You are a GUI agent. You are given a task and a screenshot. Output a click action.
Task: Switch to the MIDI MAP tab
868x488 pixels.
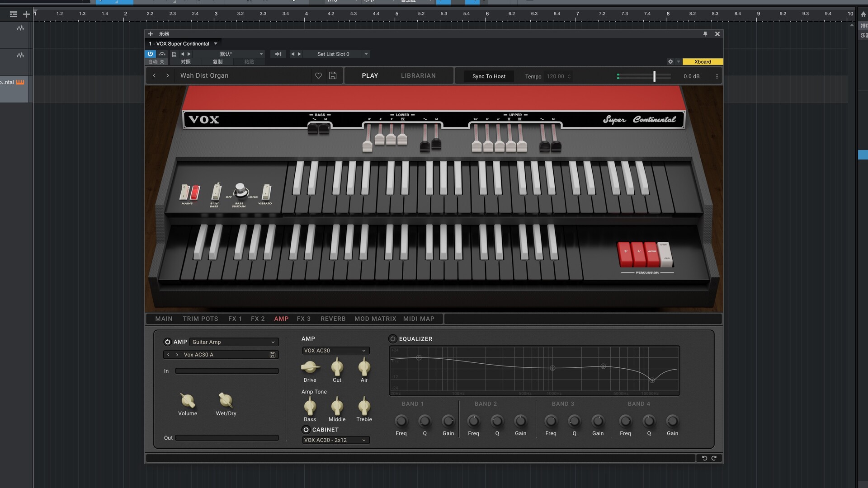(419, 319)
